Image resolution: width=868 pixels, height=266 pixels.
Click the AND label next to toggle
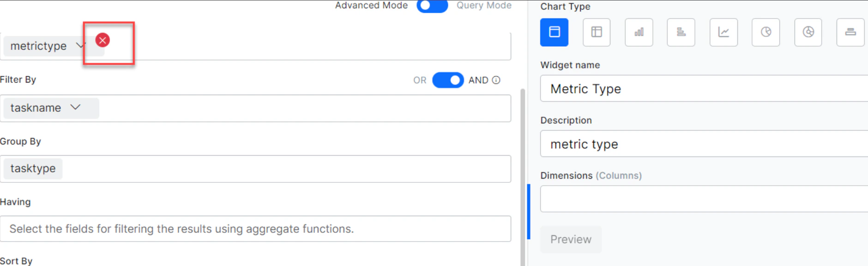click(479, 80)
